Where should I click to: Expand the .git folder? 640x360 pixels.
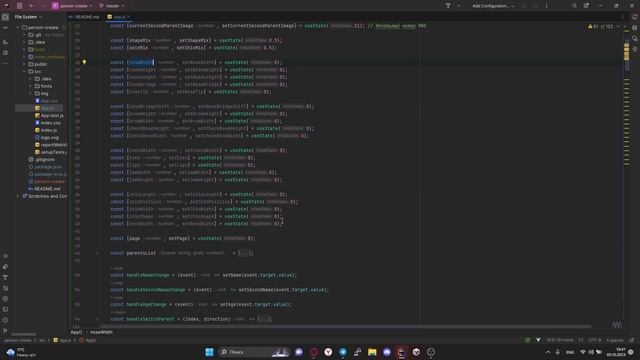(x=24, y=35)
